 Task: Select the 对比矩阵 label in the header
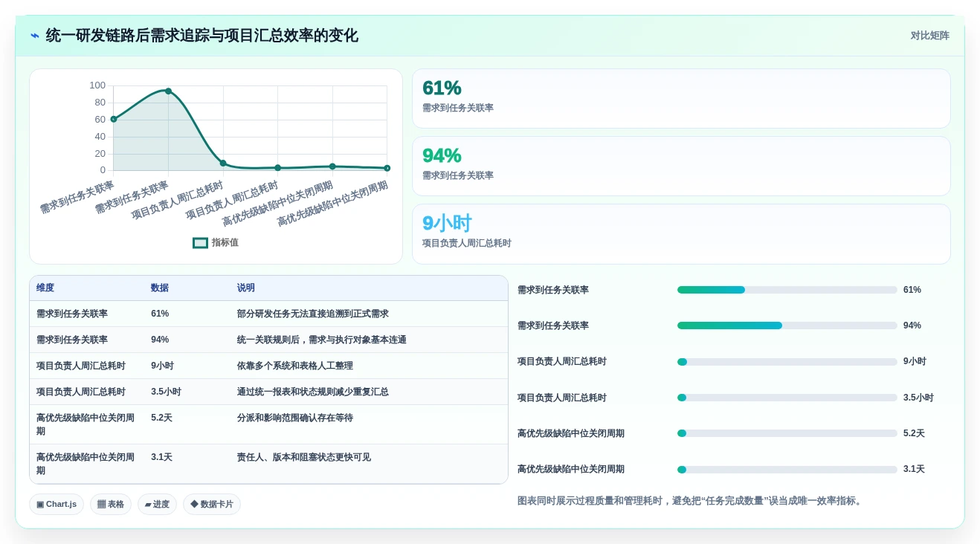(929, 36)
